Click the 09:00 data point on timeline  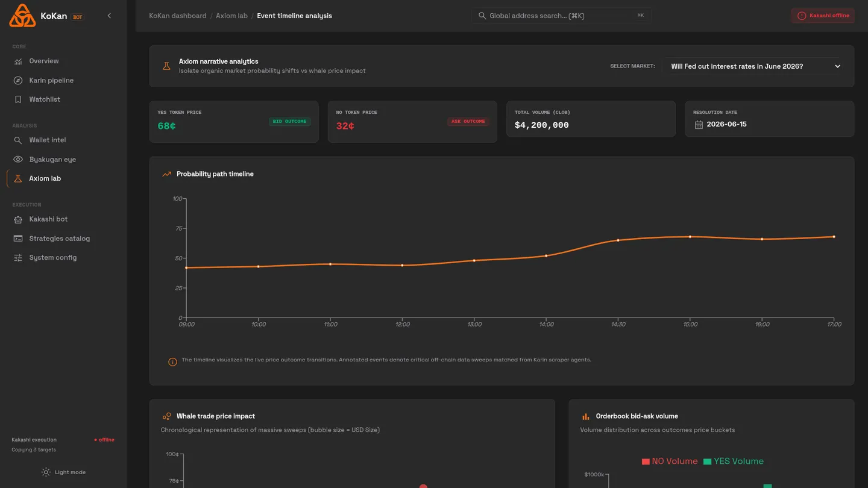click(x=186, y=267)
